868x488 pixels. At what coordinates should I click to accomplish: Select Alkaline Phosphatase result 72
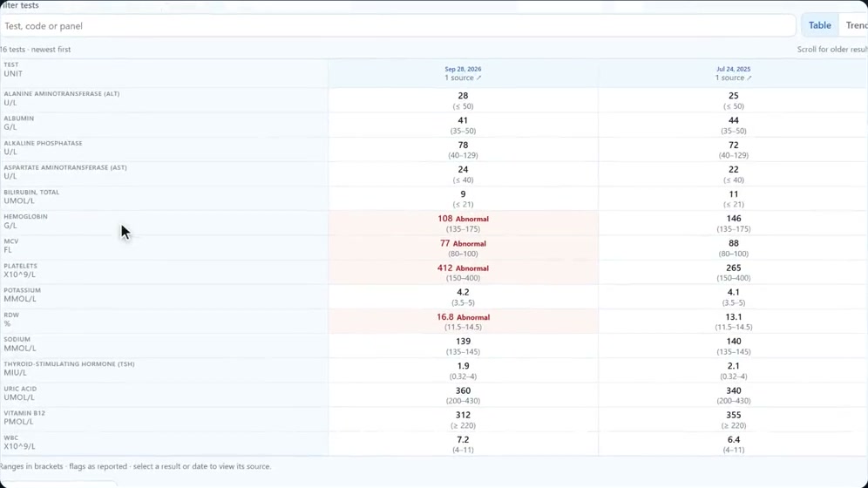click(x=734, y=145)
